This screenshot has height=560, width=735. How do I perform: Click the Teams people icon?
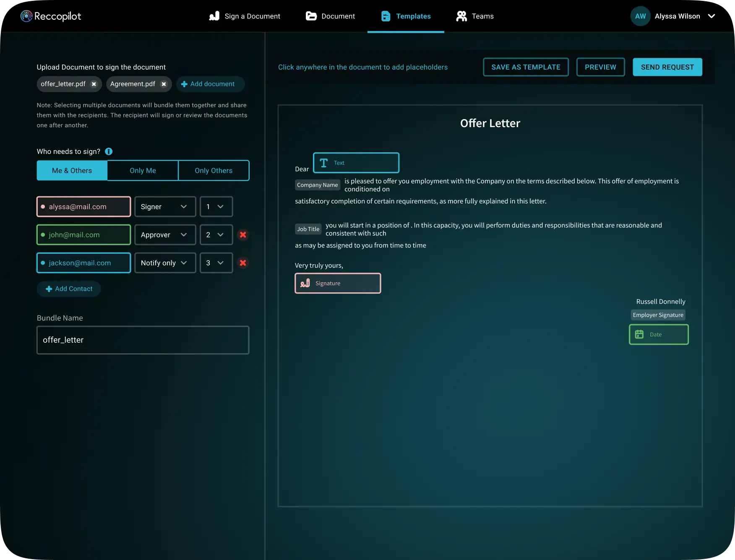click(x=461, y=16)
